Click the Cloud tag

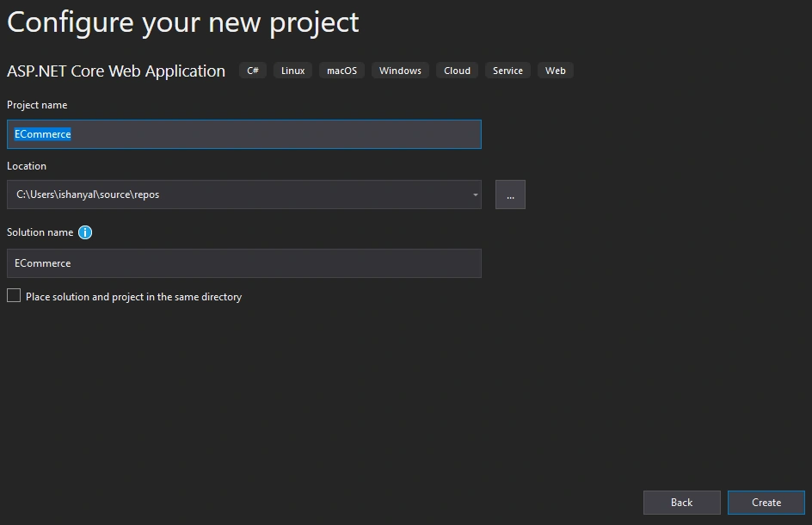point(457,71)
